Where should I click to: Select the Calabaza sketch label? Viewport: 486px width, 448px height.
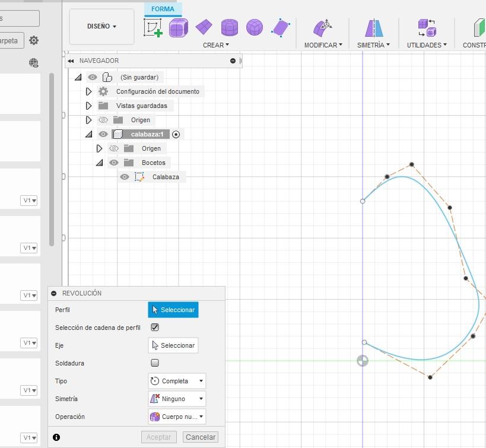(166, 177)
